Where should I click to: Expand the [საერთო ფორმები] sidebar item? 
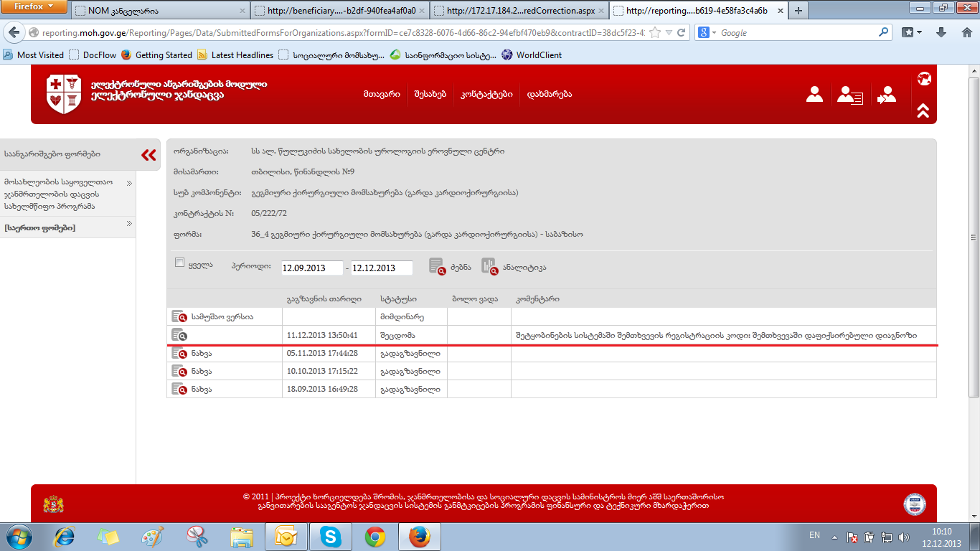(x=130, y=225)
